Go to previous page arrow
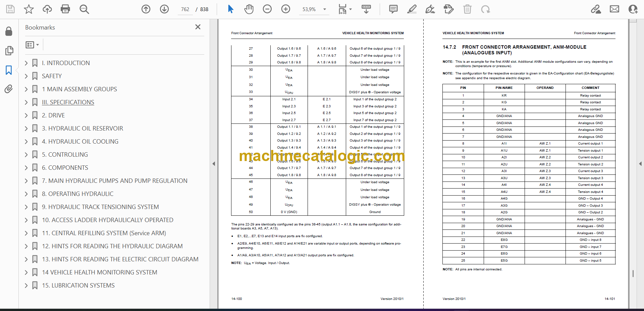The height and width of the screenshot is (311, 644). pyautogui.click(x=146, y=9)
